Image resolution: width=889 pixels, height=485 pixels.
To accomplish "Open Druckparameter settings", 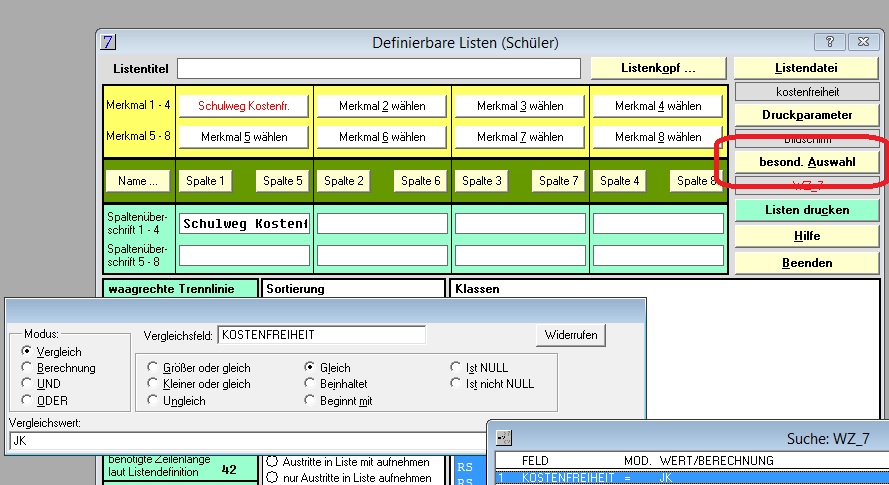I will coord(806,115).
